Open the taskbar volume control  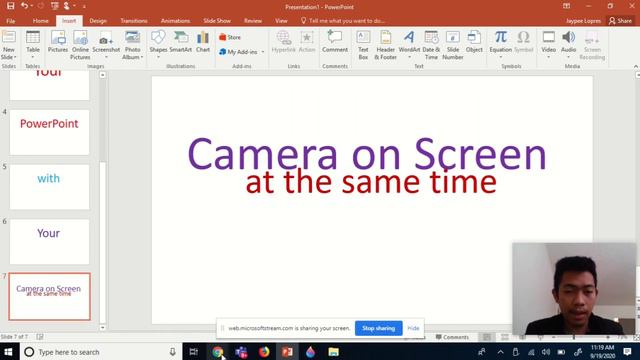click(546, 352)
